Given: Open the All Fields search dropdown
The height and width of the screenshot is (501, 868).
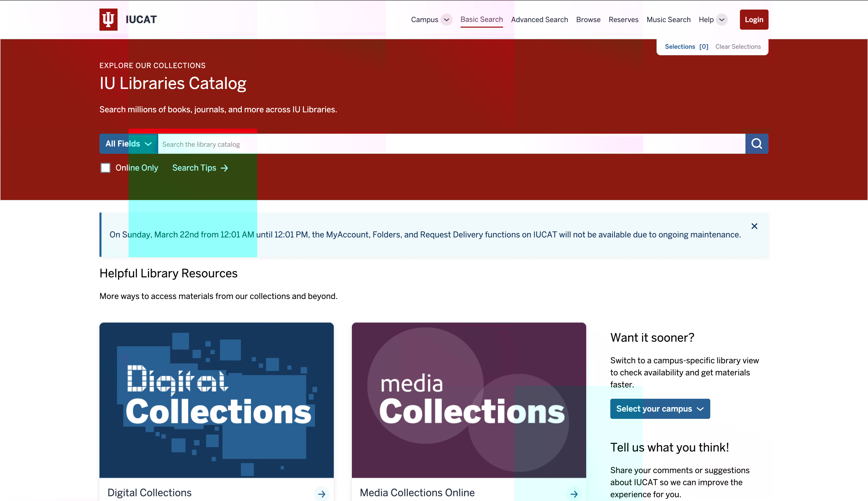Looking at the screenshot, I should pyautogui.click(x=128, y=144).
